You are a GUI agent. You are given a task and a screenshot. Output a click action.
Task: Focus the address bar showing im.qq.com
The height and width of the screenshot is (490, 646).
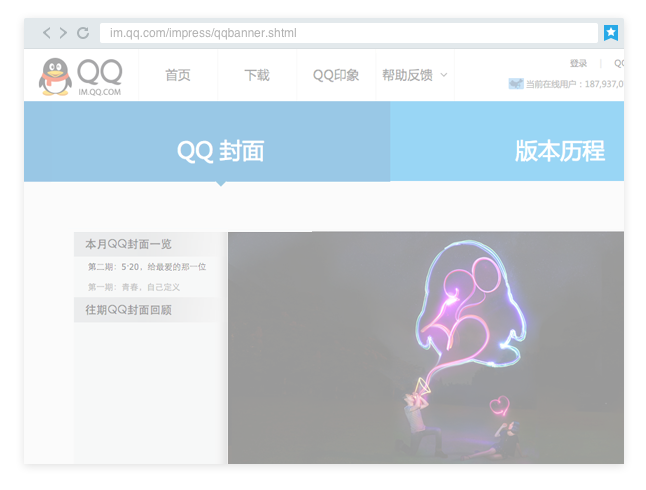coord(349,33)
